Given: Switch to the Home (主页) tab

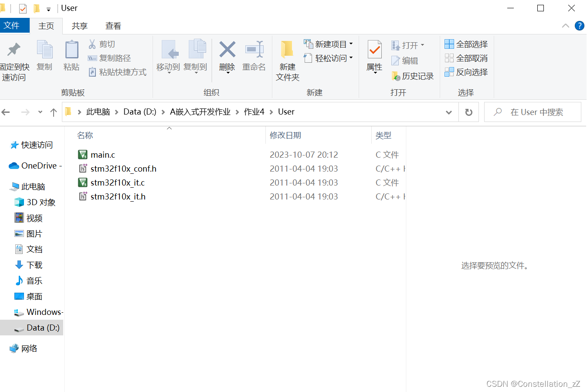Looking at the screenshot, I should pos(46,26).
